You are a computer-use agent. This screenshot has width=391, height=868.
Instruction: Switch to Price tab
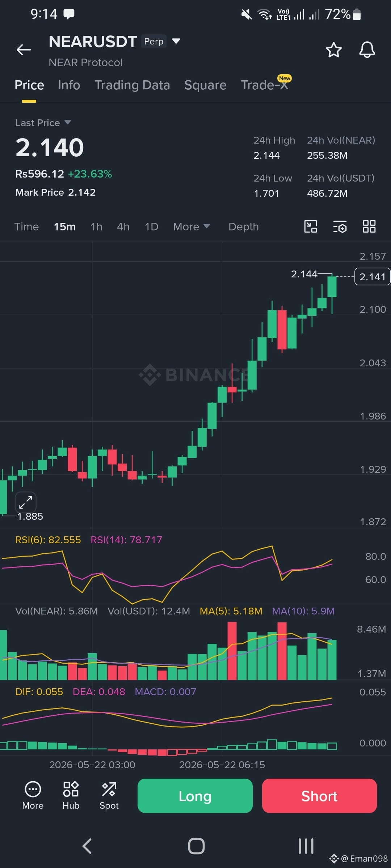click(x=29, y=85)
